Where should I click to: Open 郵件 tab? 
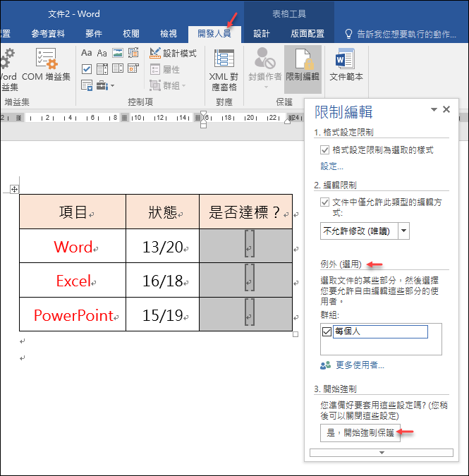94,33
